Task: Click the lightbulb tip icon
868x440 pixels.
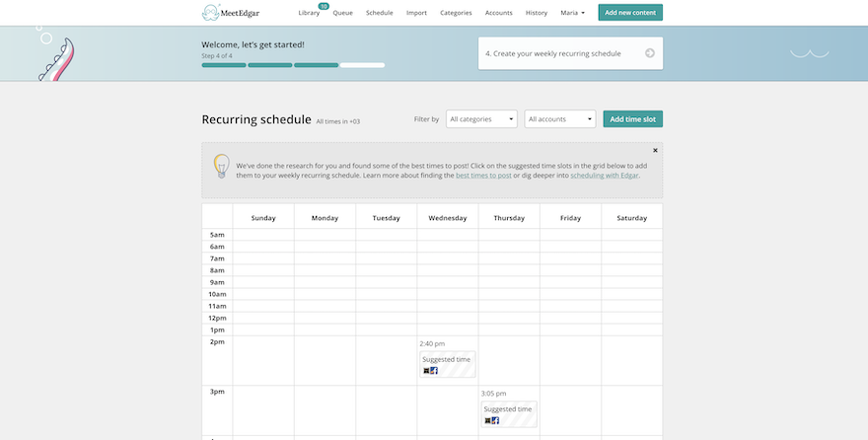Action: pos(221,166)
